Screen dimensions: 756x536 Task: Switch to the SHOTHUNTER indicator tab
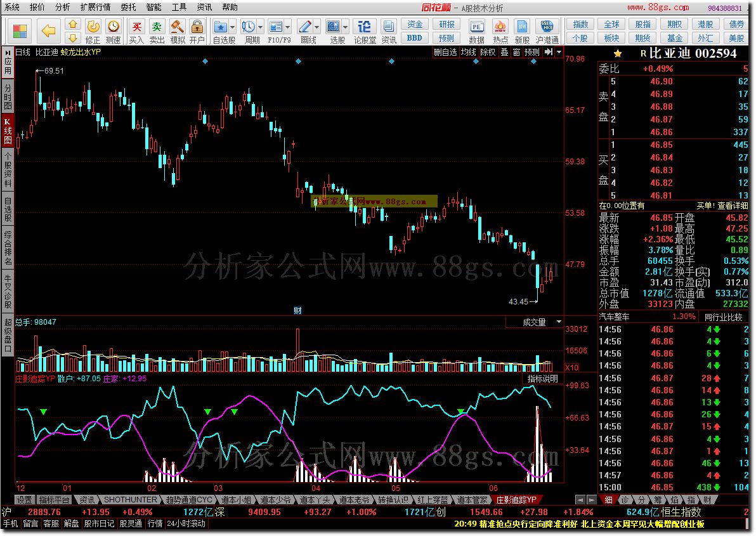(x=130, y=500)
